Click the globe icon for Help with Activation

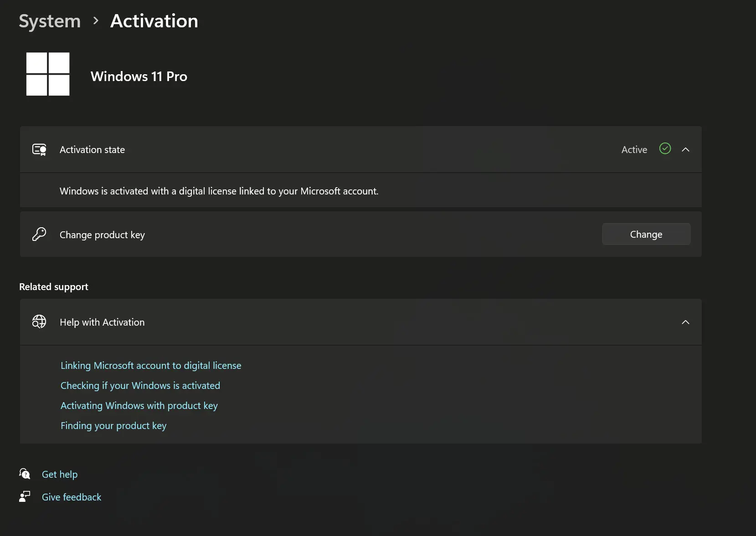tap(39, 322)
